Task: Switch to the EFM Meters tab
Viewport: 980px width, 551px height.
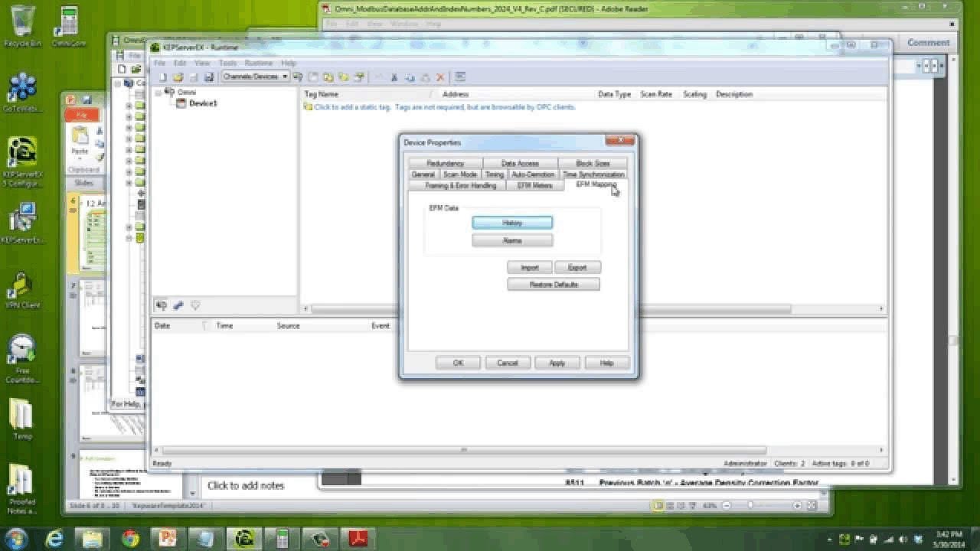Action: pyautogui.click(x=534, y=186)
